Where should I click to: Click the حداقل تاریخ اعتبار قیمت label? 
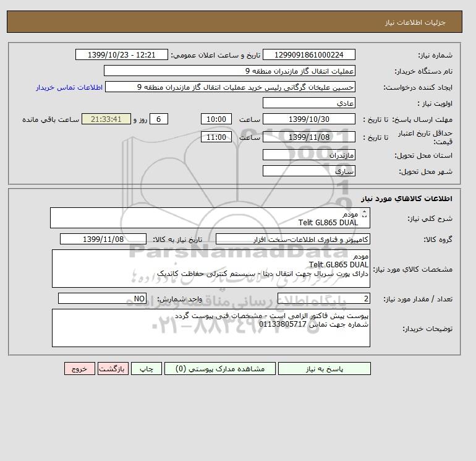tap(425, 137)
